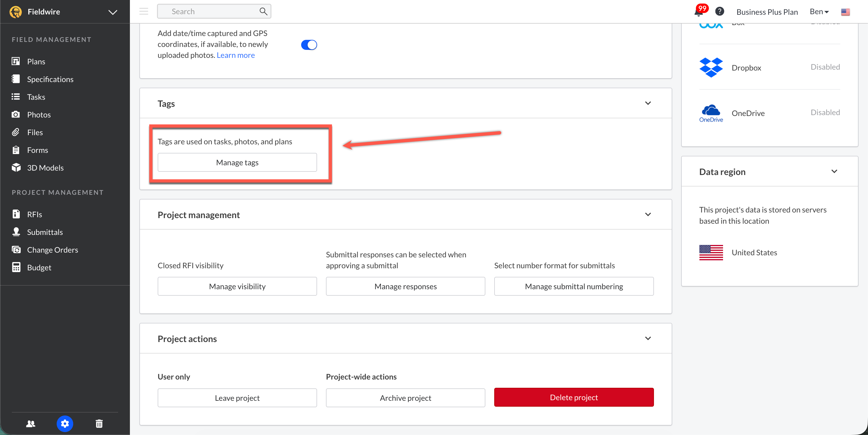The height and width of the screenshot is (435, 868).
Task: Open the Change Orders icon
Action: click(x=16, y=249)
